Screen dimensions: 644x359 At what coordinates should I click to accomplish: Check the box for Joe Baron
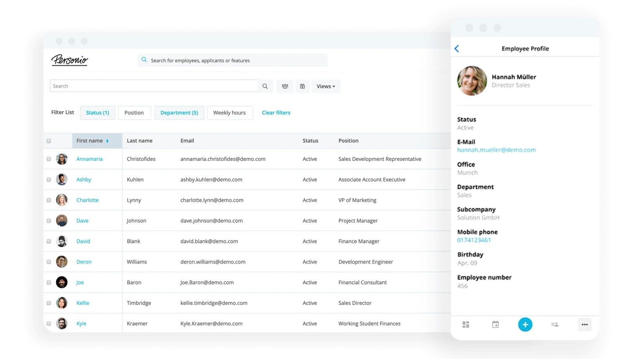(49, 282)
